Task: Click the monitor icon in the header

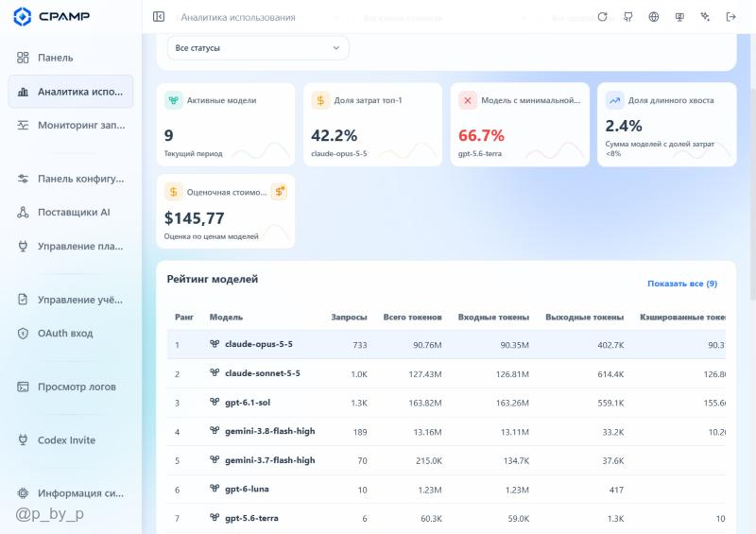Action: pyautogui.click(x=679, y=17)
